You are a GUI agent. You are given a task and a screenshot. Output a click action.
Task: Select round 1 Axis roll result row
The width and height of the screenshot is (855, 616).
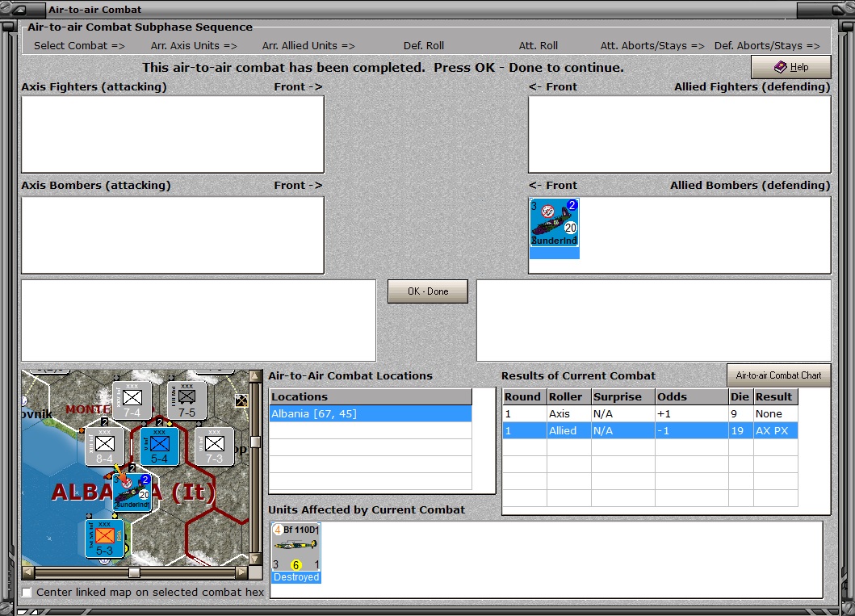point(650,413)
